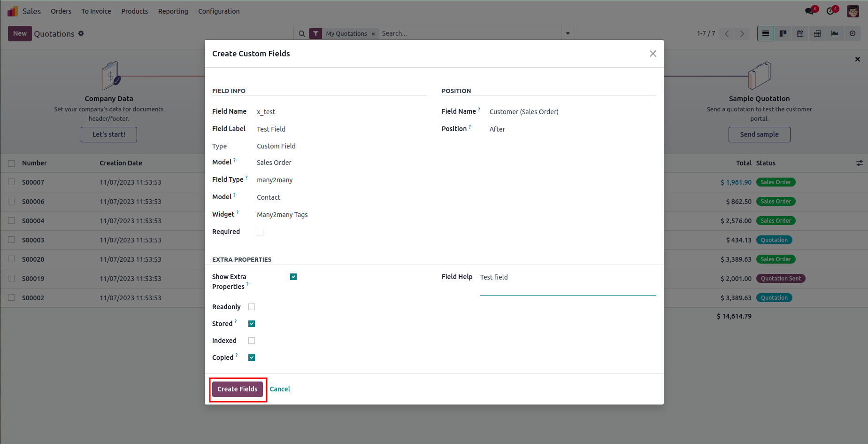Open the activities notification icon
The image size is (868, 444).
831,11
